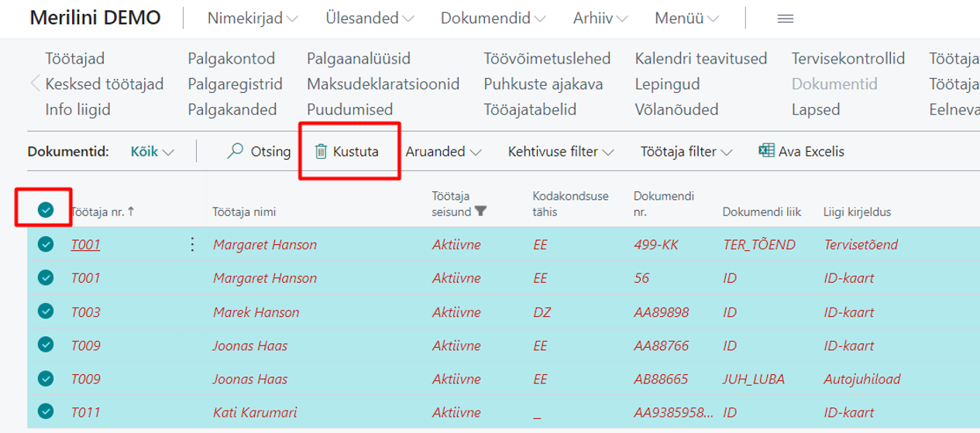Click the AA9385958 document number cell
The image size is (980, 433).
coord(672,413)
